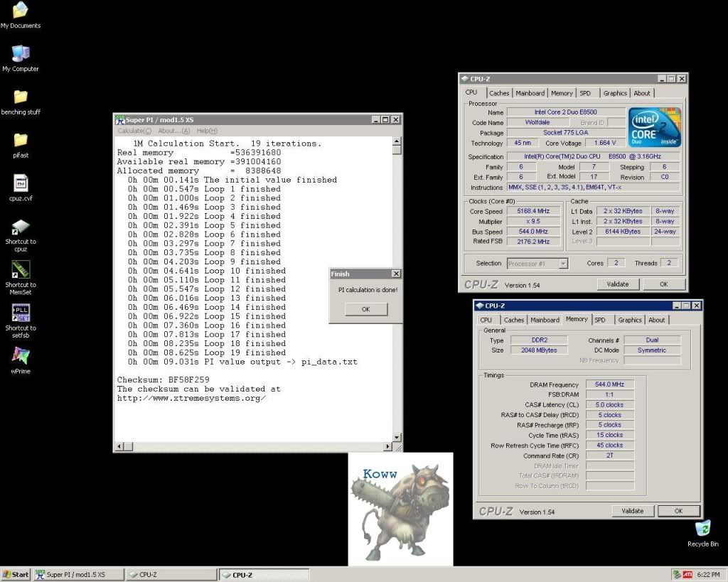This screenshot has width=728, height=582.
Task: Open the My Computer desktop icon
Action: 21,54
